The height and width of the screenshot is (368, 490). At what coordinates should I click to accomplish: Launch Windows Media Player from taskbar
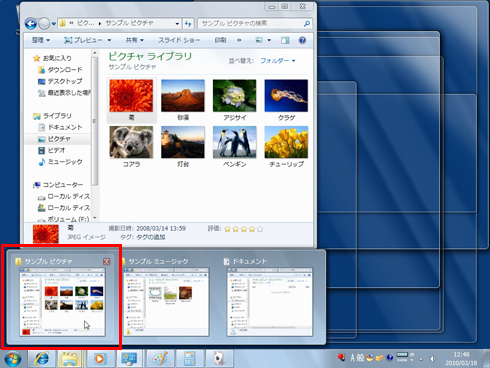[x=99, y=359]
